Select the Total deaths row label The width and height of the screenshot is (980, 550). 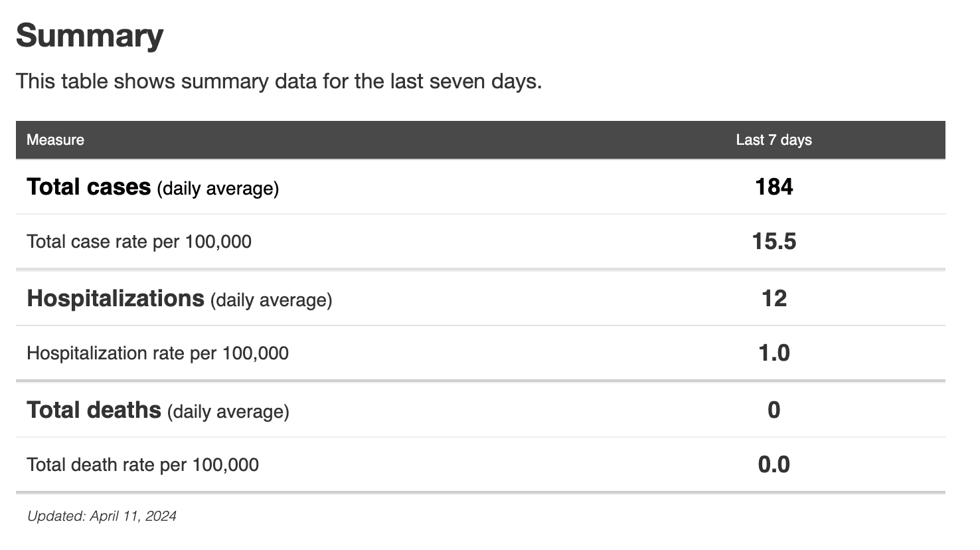click(x=94, y=411)
